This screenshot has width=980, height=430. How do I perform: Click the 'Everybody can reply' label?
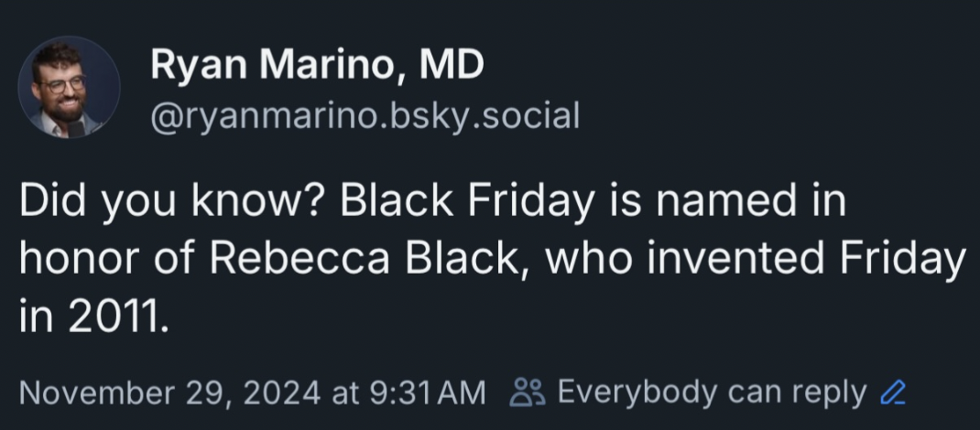coord(711,392)
